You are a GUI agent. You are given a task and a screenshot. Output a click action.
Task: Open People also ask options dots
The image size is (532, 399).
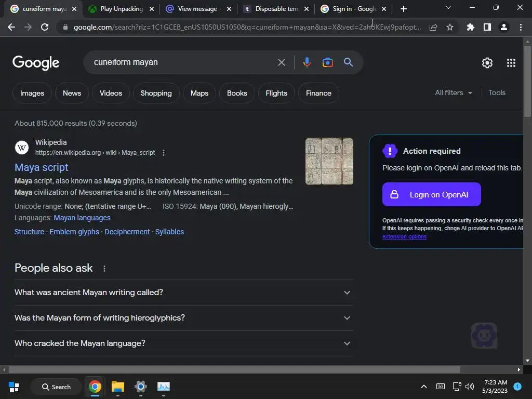(x=104, y=269)
